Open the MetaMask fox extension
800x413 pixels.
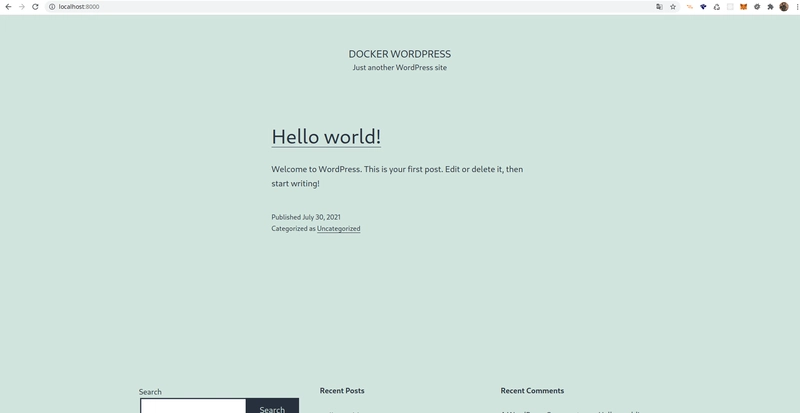[743, 7]
